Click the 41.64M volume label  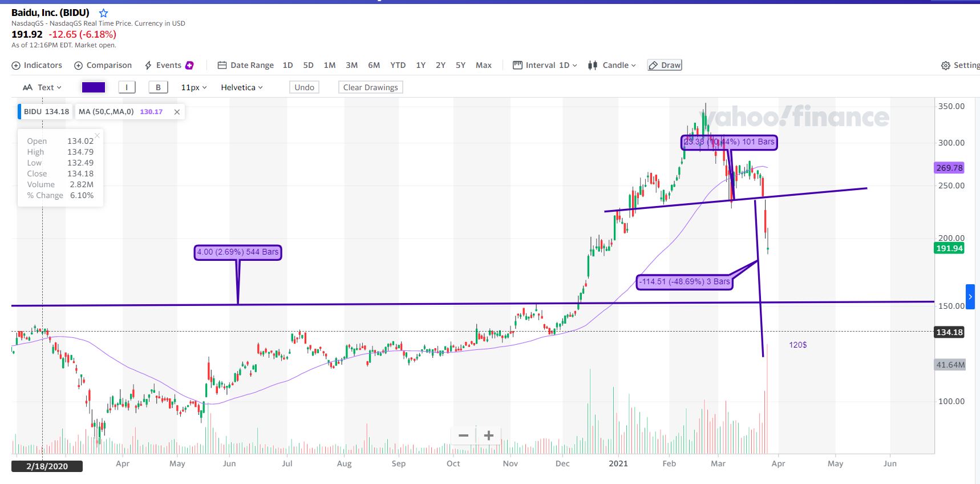click(950, 365)
